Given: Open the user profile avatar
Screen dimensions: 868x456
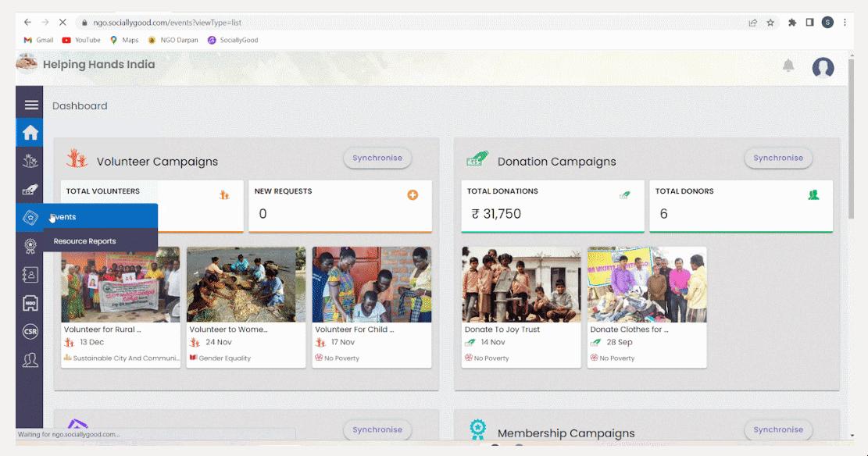Looking at the screenshot, I should pyautogui.click(x=823, y=67).
